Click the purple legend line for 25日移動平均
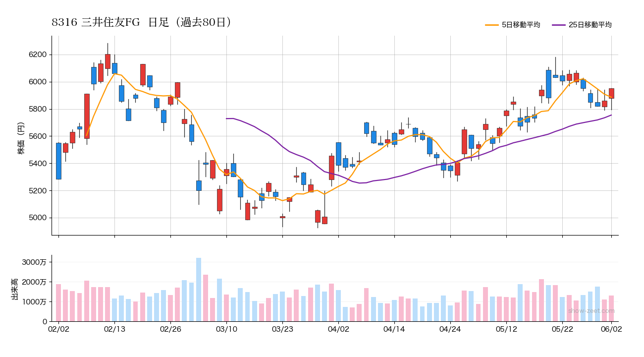This screenshot has width=644, height=357. pos(559,25)
